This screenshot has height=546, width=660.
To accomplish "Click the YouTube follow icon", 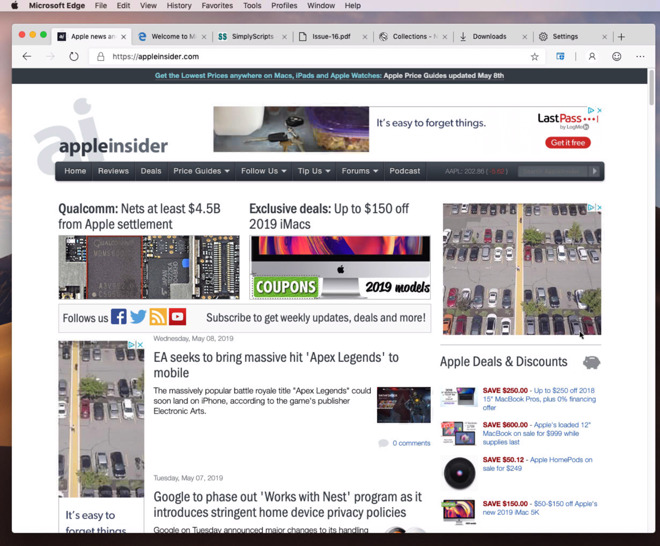I will coord(177,317).
